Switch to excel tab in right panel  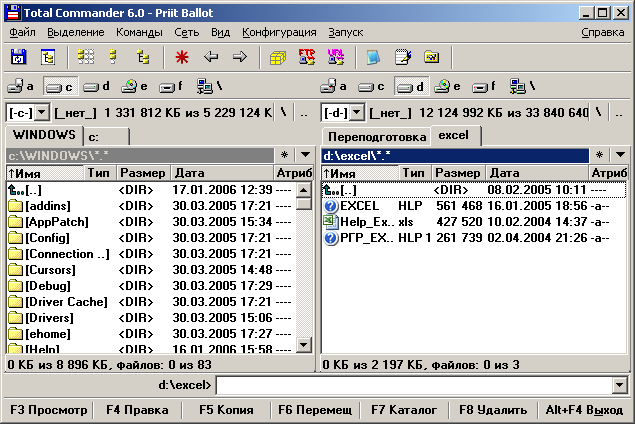point(455,135)
